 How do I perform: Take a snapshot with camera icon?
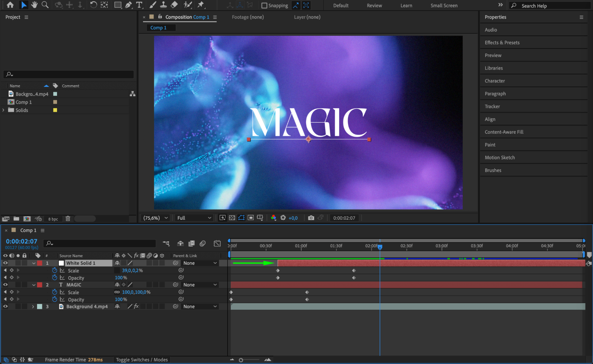311,218
